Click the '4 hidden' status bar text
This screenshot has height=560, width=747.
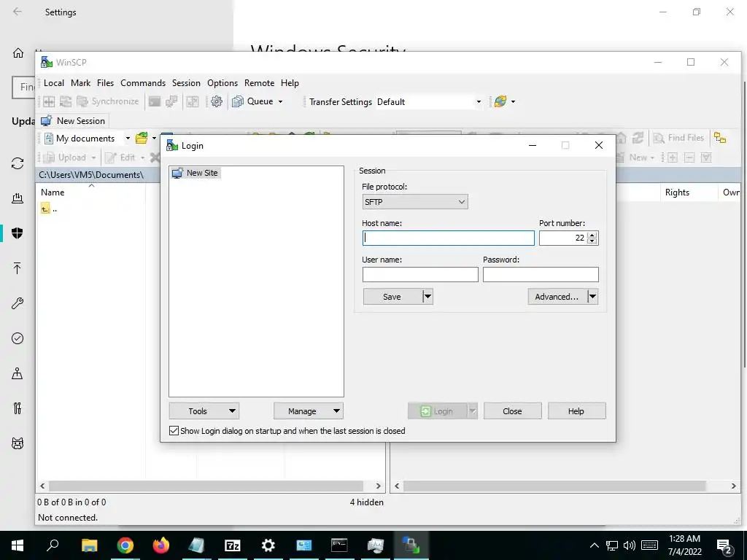pyautogui.click(x=366, y=502)
